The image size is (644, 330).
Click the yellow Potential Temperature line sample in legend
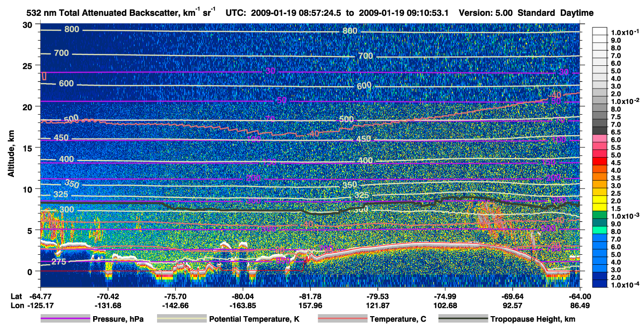(x=182, y=319)
